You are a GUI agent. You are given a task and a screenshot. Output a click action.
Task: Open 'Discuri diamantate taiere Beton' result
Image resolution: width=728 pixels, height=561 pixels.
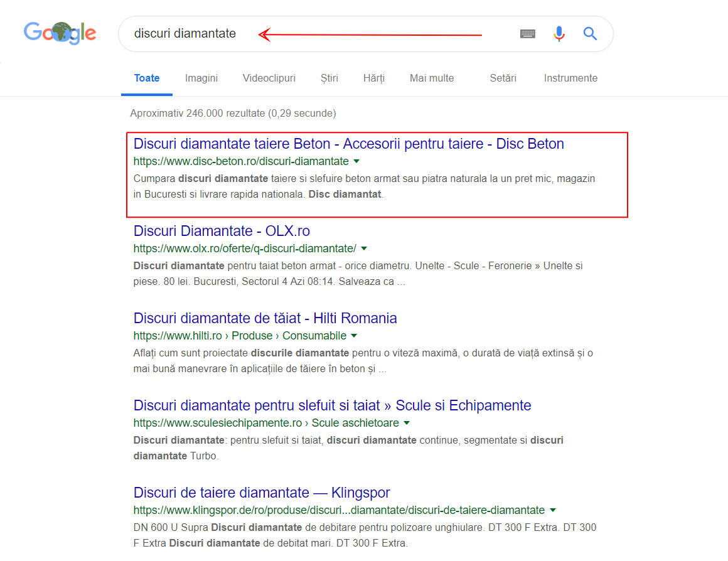click(349, 144)
